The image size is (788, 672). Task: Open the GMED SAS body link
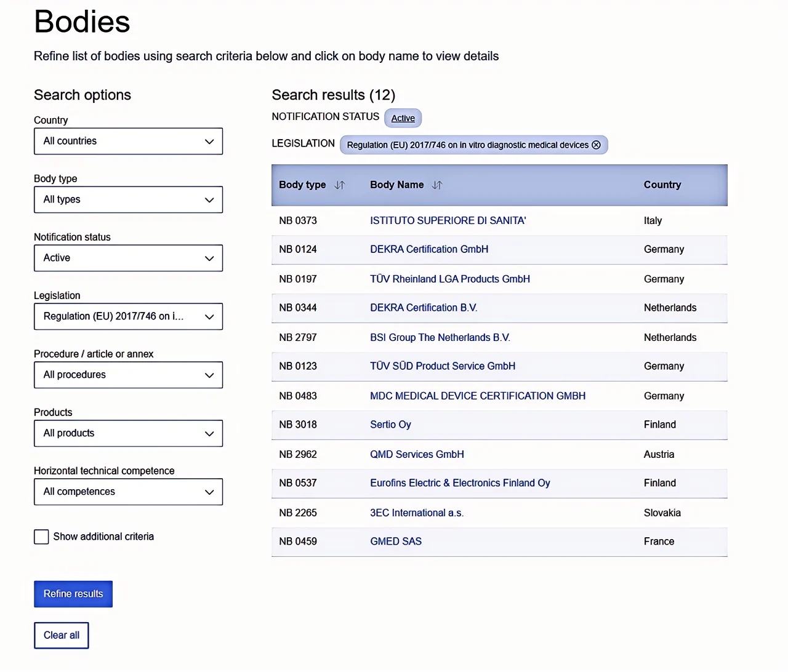coord(396,542)
